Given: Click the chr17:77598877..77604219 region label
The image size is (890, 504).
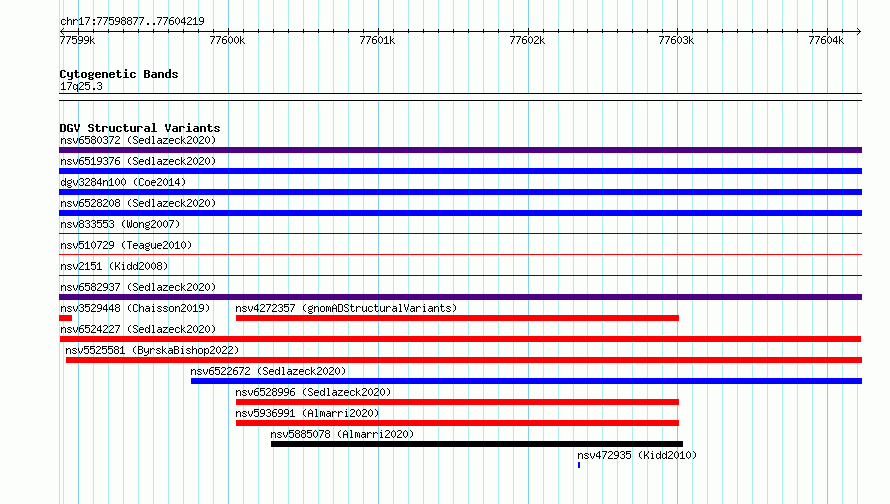Looking at the screenshot, I should [132, 21].
